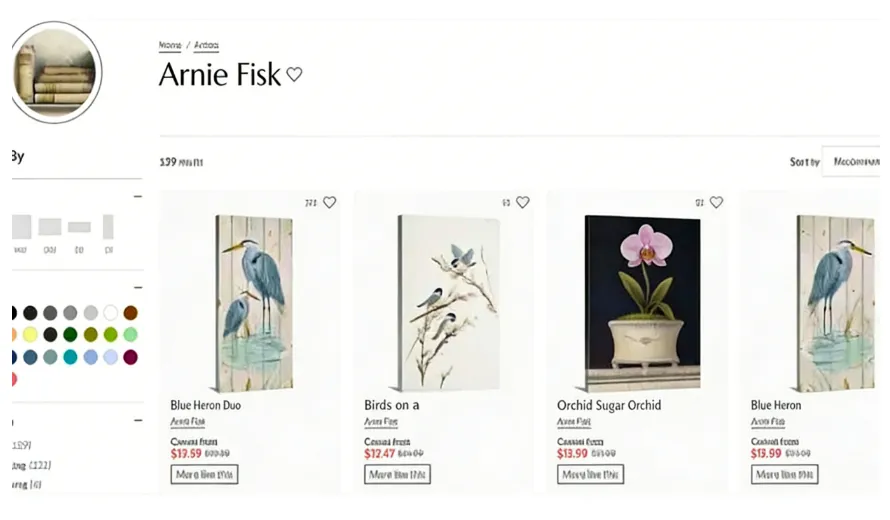Click the heart on Blue Heron Duo
This screenshot has height=520, width=890.
click(329, 202)
